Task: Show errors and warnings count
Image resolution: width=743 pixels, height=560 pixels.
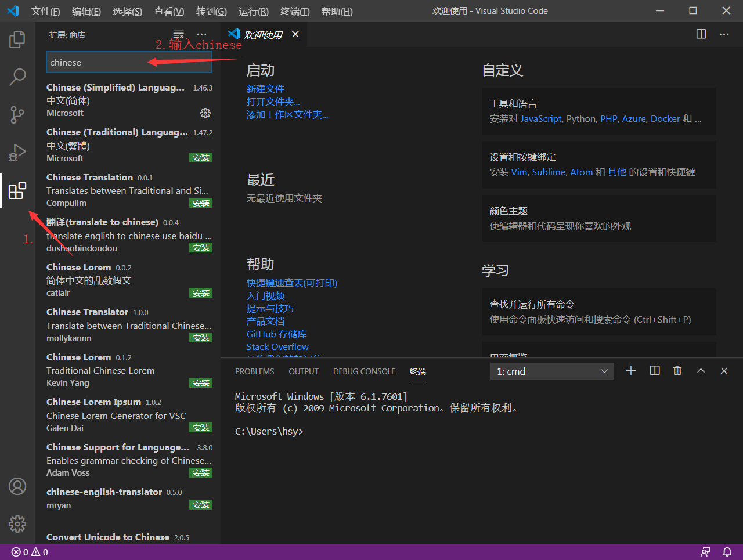Action: pyautogui.click(x=30, y=552)
